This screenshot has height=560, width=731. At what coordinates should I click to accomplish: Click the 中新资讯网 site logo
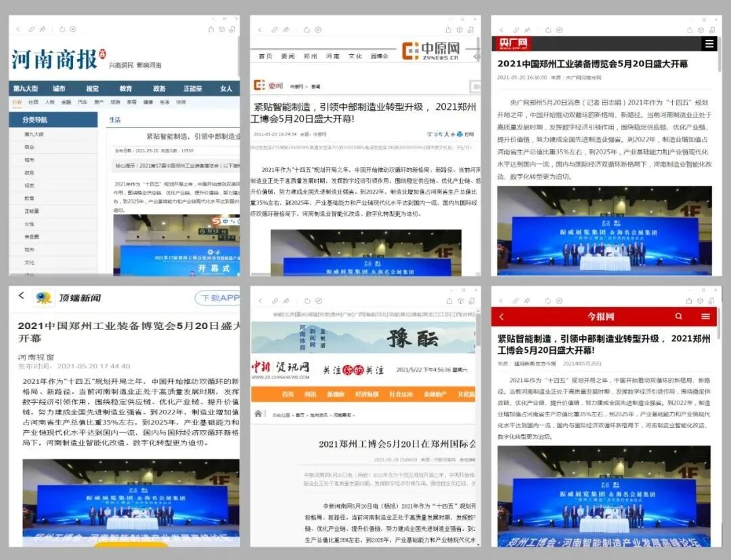coord(280,369)
